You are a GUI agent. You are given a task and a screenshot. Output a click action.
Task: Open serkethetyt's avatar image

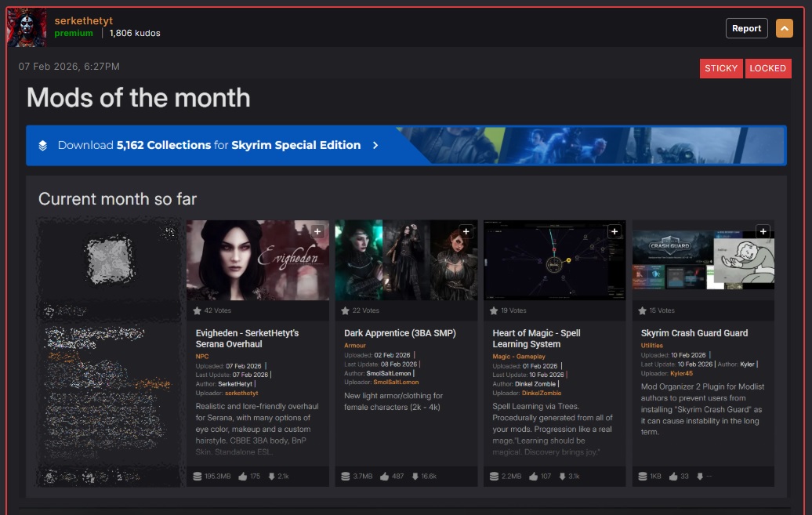click(27, 27)
